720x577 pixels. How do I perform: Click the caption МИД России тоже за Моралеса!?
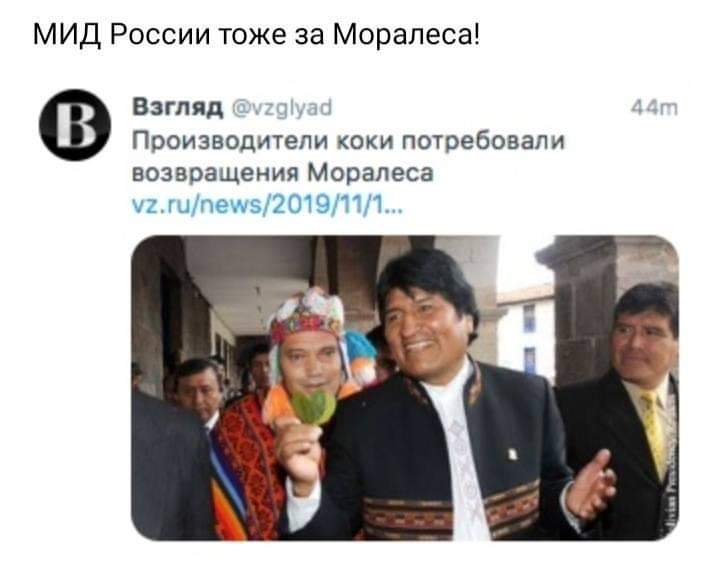(x=257, y=34)
